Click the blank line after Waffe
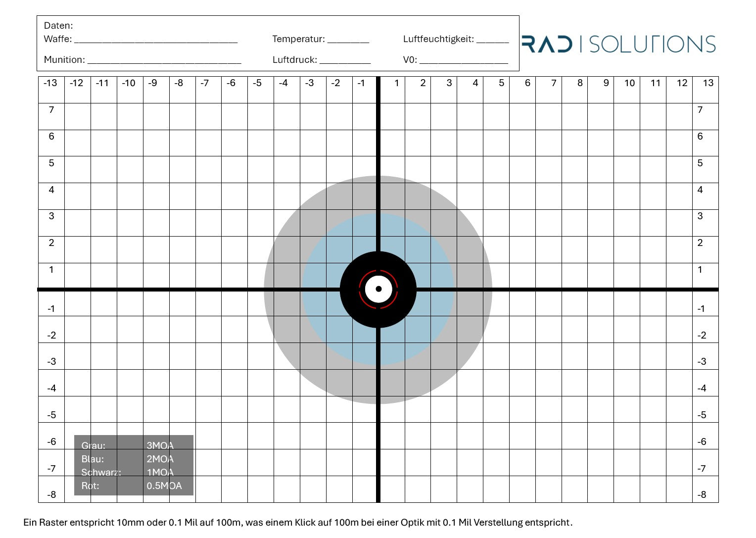 (x=155, y=40)
